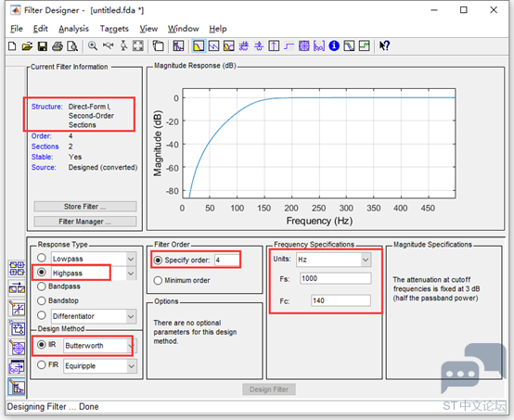Select the FIR design method
514x420 pixels.
click(47, 365)
